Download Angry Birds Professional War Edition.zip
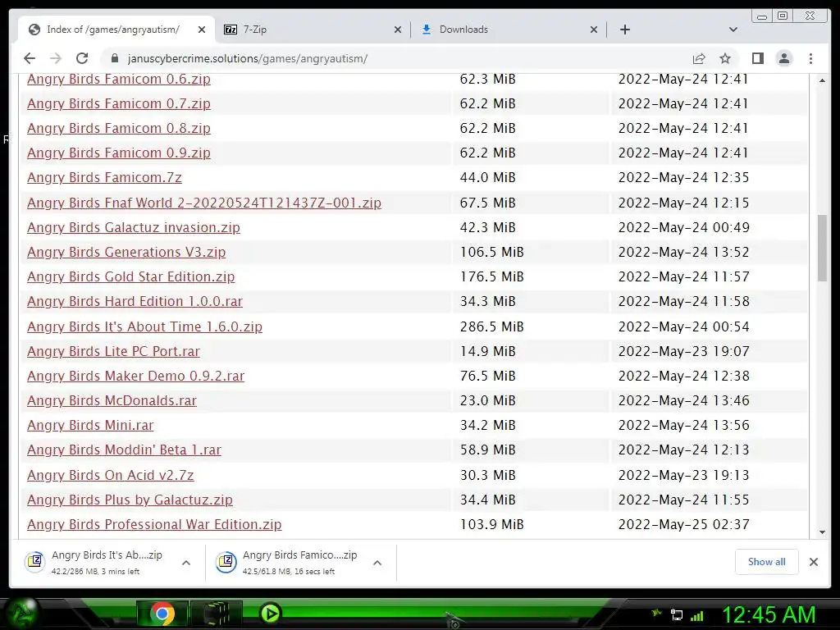Viewport: 840px width, 630px height. (154, 524)
